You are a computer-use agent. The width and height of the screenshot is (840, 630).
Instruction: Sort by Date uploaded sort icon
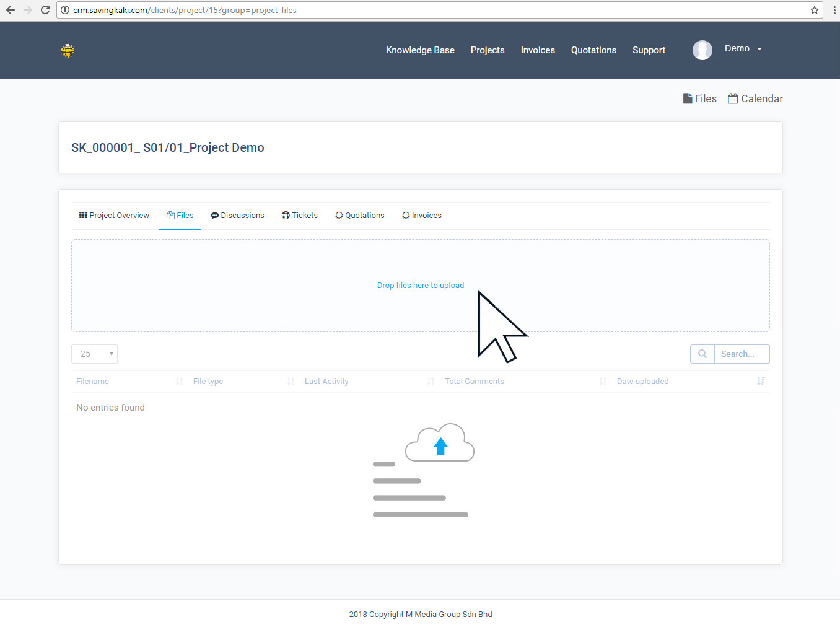[x=761, y=381]
